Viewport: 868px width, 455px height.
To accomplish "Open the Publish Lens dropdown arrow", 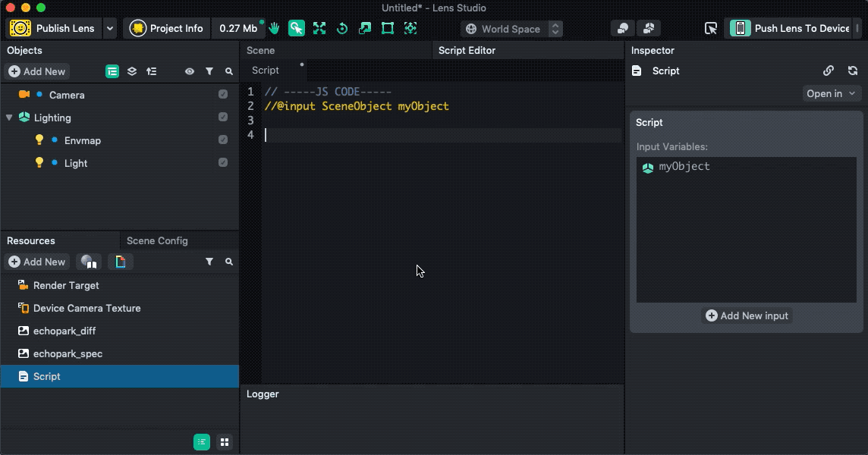I will [109, 28].
